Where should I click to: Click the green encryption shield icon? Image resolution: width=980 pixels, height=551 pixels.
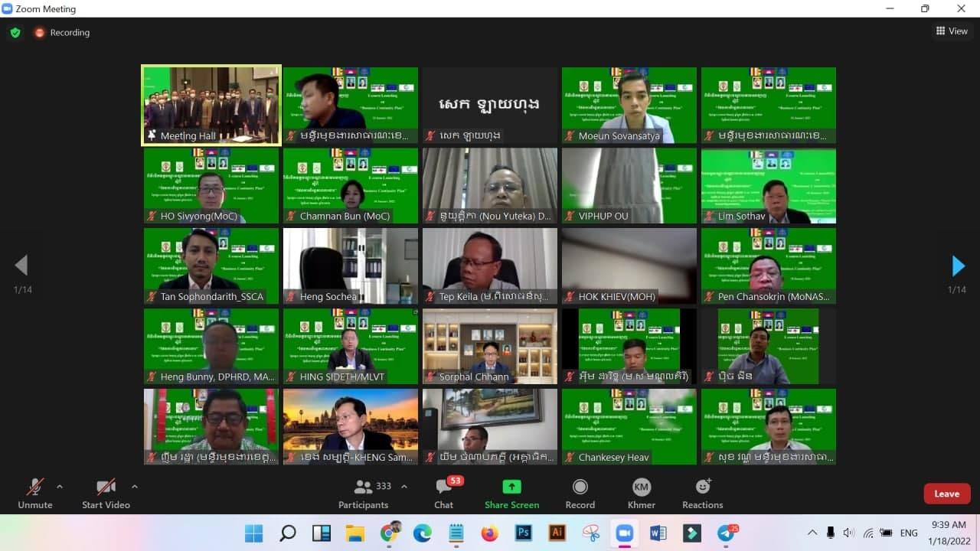pyautogui.click(x=15, y=33)
